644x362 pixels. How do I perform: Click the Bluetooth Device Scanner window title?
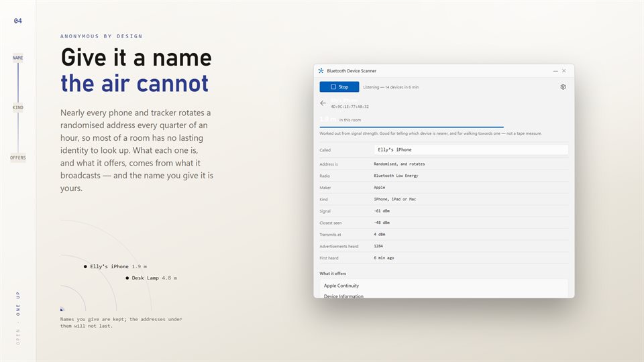click(352, 70)
